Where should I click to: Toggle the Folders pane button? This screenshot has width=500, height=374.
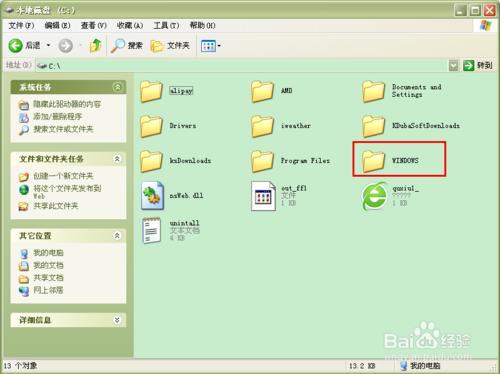pos(170,46)
